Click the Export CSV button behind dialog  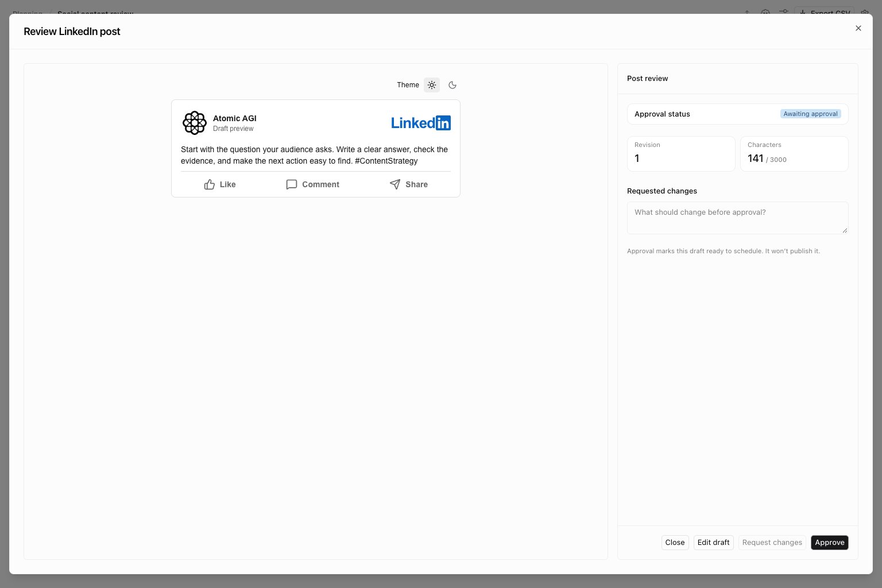[824, 11]
